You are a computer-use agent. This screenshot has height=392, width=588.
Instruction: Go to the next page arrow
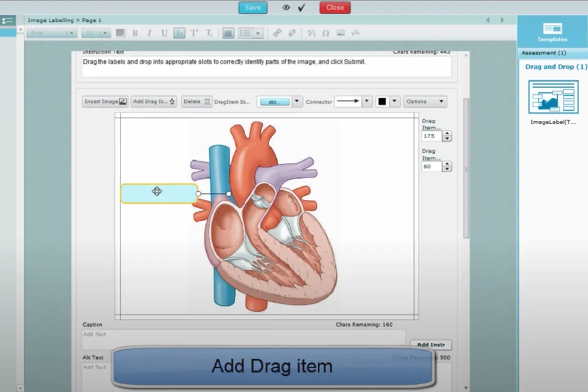pos(502,20)
